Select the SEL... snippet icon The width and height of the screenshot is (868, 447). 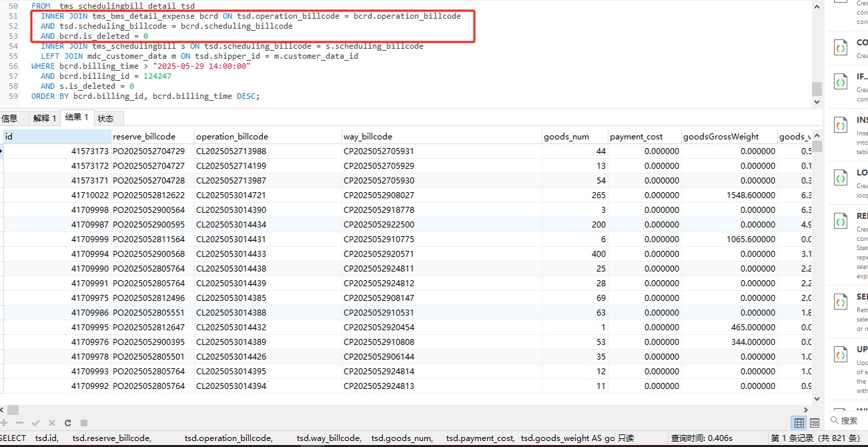pos(840,302)
